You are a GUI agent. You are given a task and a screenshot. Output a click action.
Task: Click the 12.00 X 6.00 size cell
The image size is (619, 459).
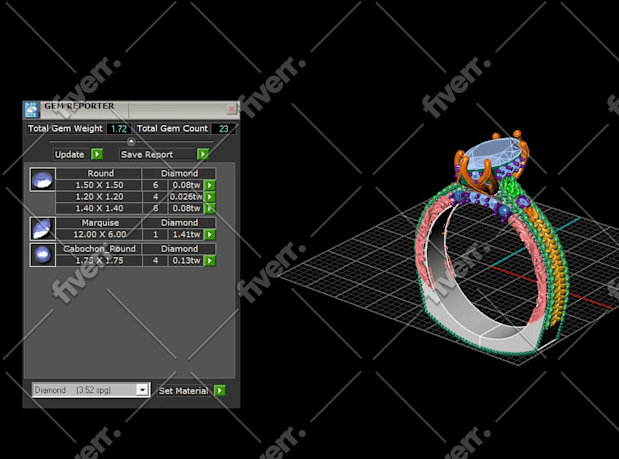(99, 234)
